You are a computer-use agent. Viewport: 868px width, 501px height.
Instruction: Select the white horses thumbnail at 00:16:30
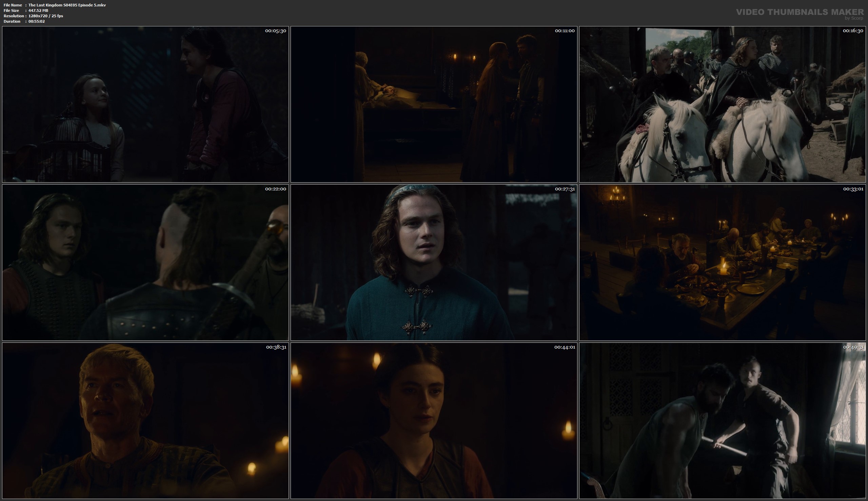click(x=722, y=104)
